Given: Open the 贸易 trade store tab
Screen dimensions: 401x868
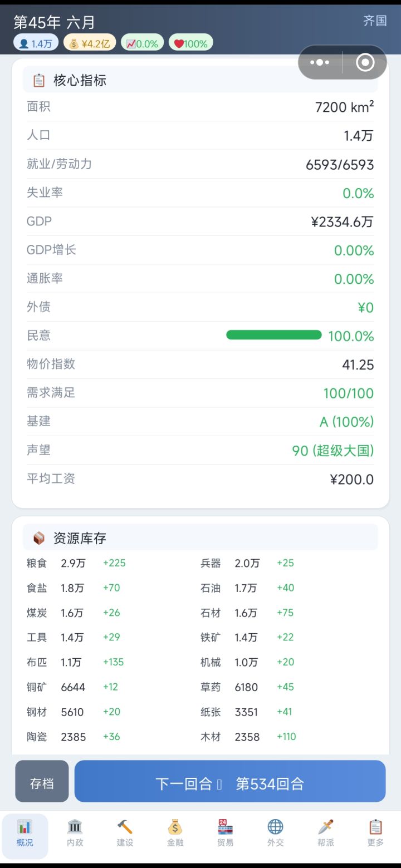Looking at the screenshot, I should (x=225, y=833).
